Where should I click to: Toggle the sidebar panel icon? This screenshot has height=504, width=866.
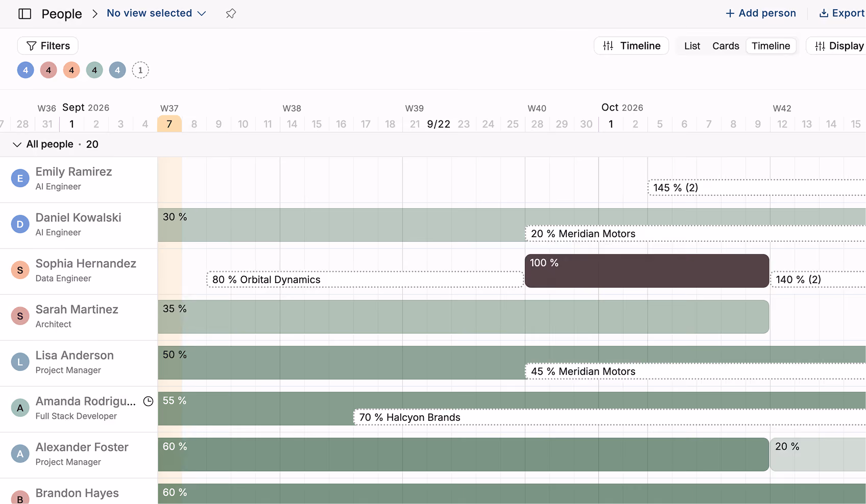[25, 14]
